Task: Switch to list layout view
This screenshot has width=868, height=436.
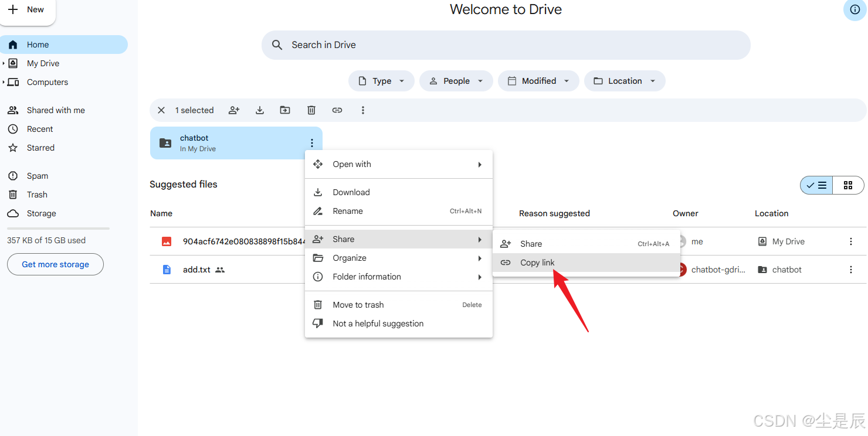Action: pos(816,185)
